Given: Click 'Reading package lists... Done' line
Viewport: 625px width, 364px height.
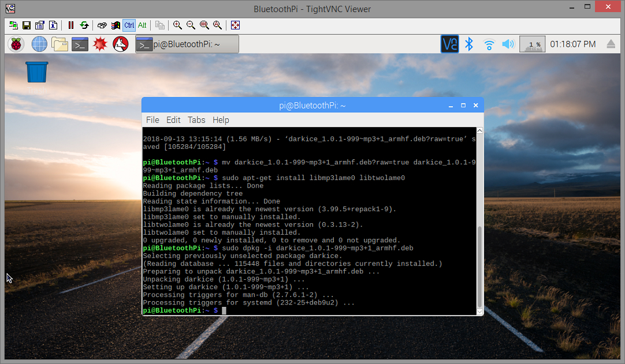Looking at the screenshot, I should click(x=203, y=186).
